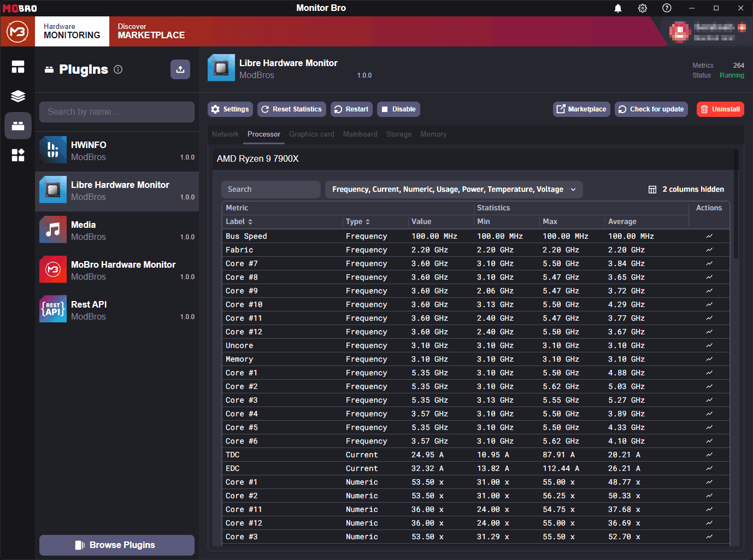753x560 pixels.
Task: Open the Storage tab
Action: click(x=399, y=134)
